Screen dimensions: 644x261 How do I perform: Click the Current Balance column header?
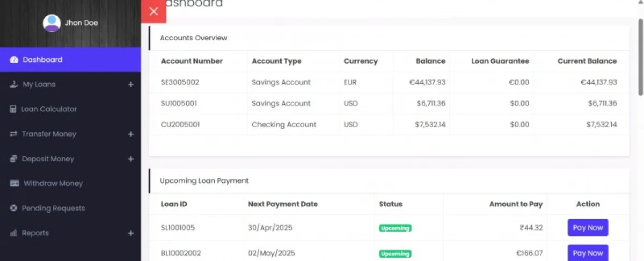[587, 61]
